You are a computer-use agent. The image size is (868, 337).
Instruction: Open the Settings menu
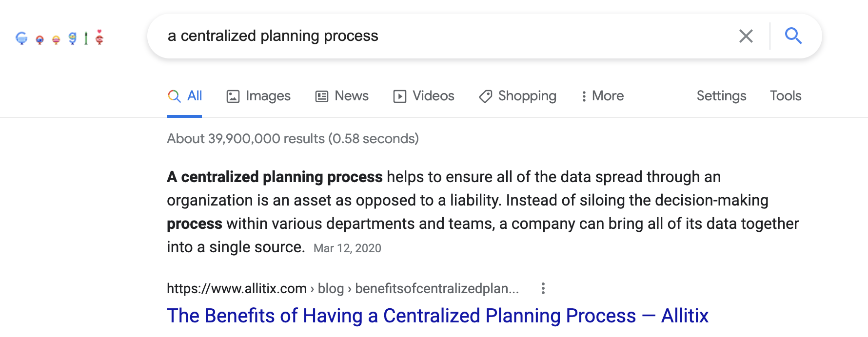[x=721, y=96]
